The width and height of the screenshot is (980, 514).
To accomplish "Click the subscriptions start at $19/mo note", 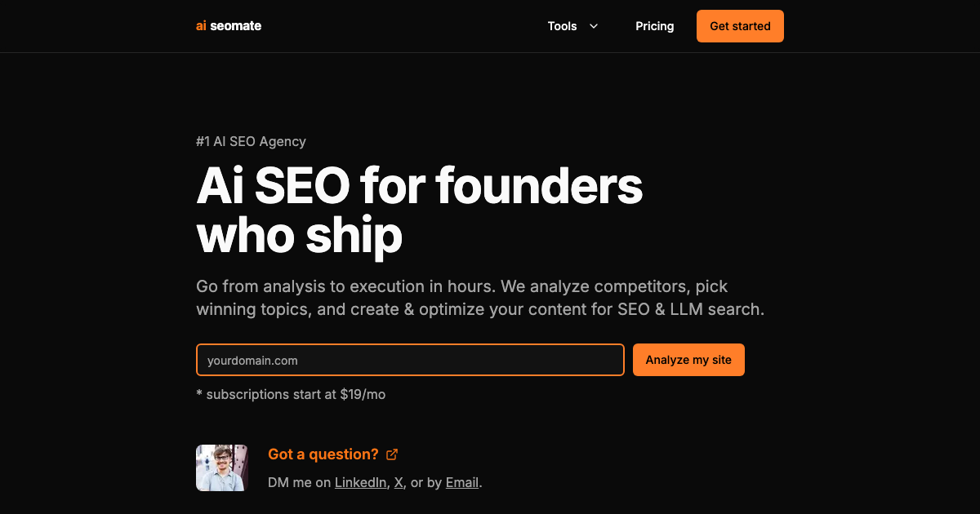I will pyautogui.click(x=290, y=394).
